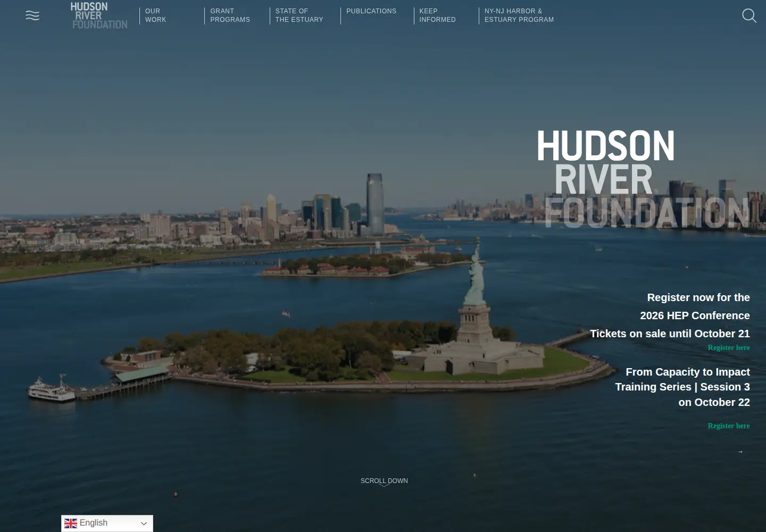Click the search magnifier icon
The image size is (766, 532).
(749, 15)
